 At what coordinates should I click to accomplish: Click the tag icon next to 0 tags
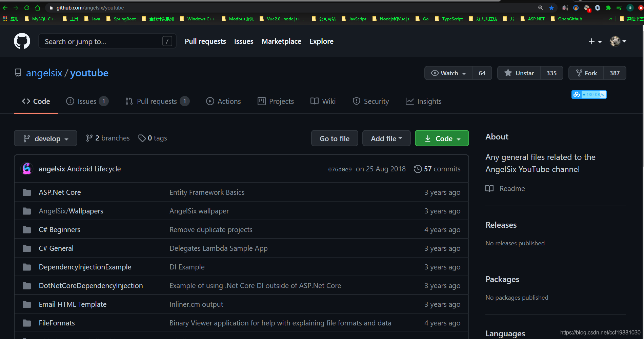pos(142,138)
